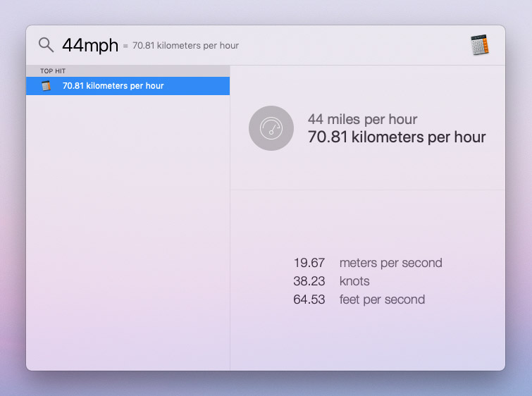Click the 19.67 value

pyautogui.click(x=309, y=263)
